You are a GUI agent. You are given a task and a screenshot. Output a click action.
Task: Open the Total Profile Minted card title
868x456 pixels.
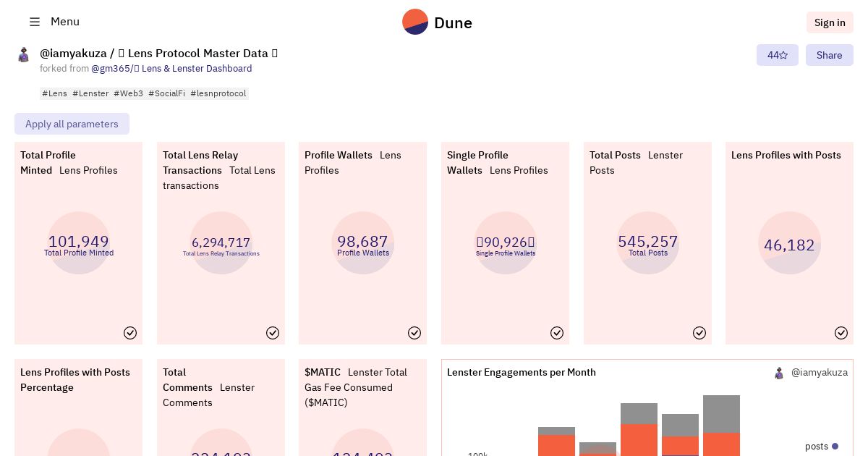click(x=48, y=163)
